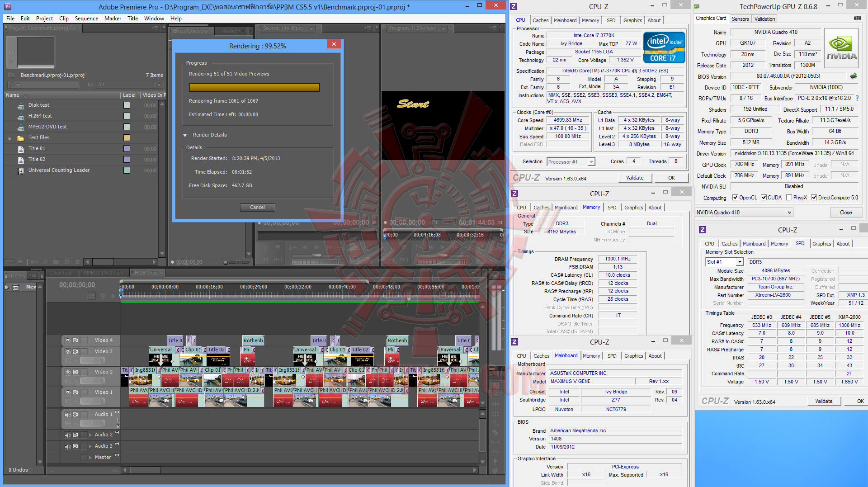Hide the Video 2 track with eye toggle
This screenshot has width=868, height=487.
tap(68, 372)
